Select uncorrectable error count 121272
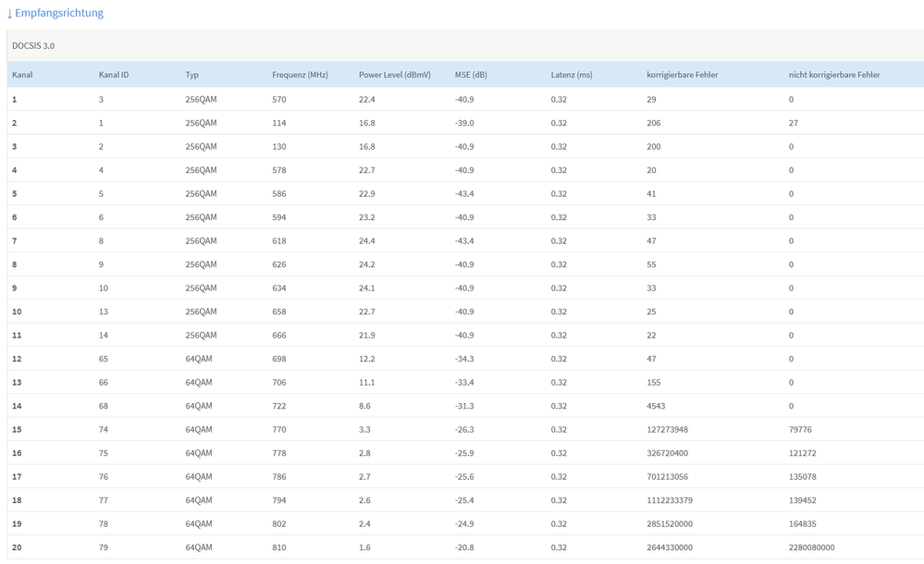This screenshot has width=924, height=564. [x=803, y=453]
